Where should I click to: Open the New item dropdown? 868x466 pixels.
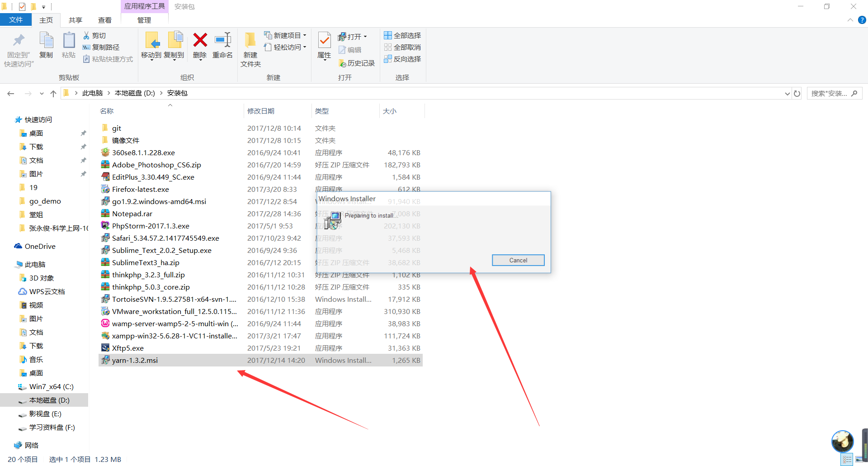305,35
